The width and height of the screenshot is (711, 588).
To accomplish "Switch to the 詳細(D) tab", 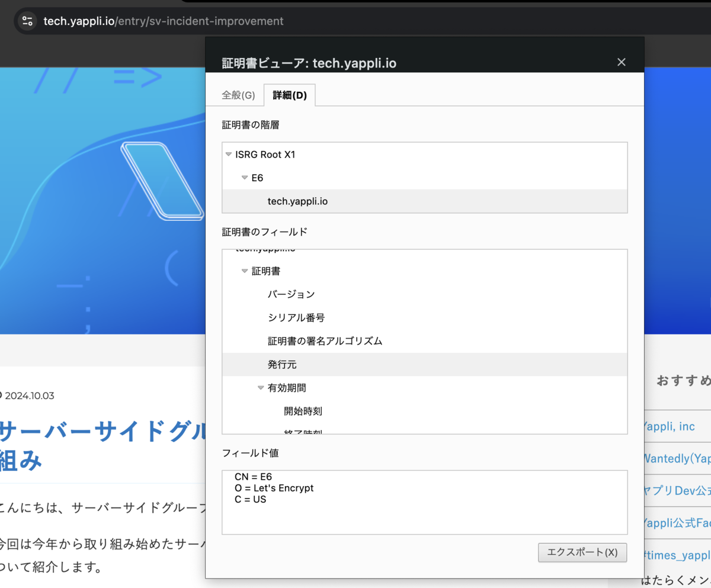I will pos(290,95).
